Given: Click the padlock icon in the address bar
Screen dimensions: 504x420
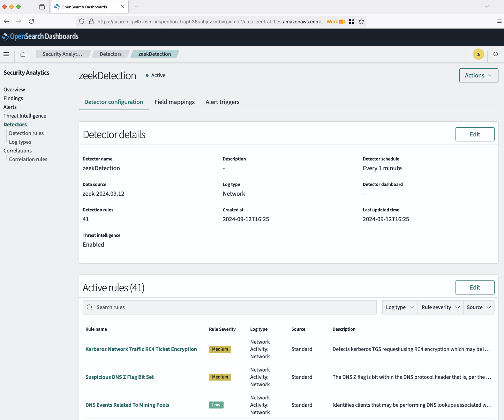Looking at the screenshot, I should [91, 21].
